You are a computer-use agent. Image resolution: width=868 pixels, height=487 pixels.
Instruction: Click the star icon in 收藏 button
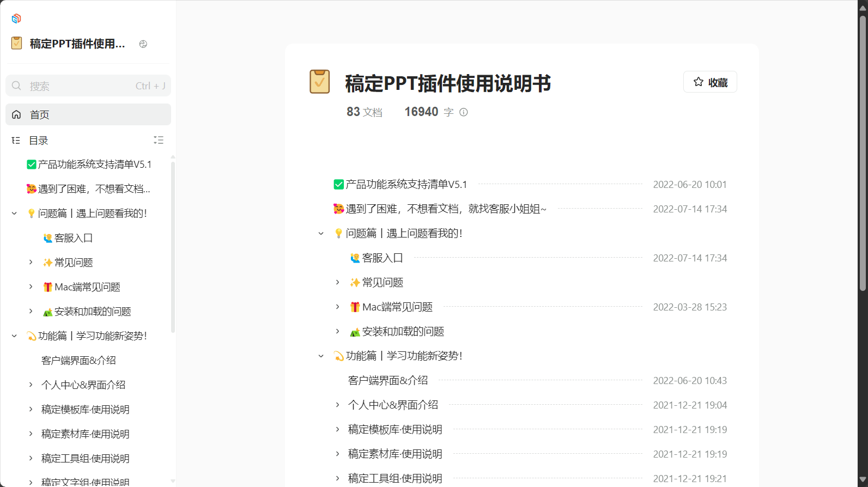[x=699, y=82]
